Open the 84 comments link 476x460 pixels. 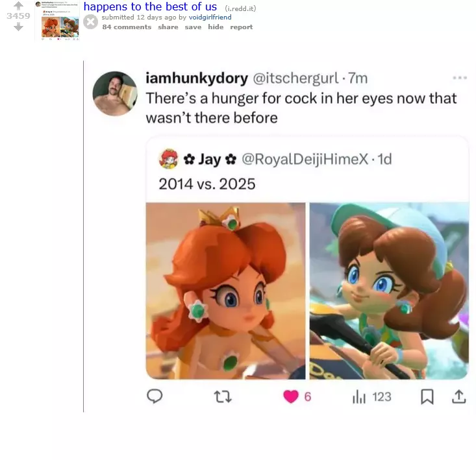[x=127, y=27]
